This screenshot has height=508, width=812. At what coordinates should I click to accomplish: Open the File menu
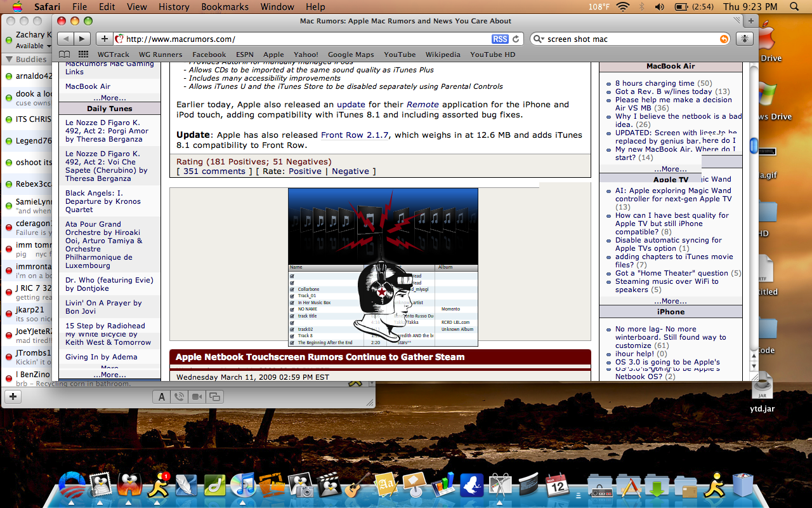click(x=79, y=7)
